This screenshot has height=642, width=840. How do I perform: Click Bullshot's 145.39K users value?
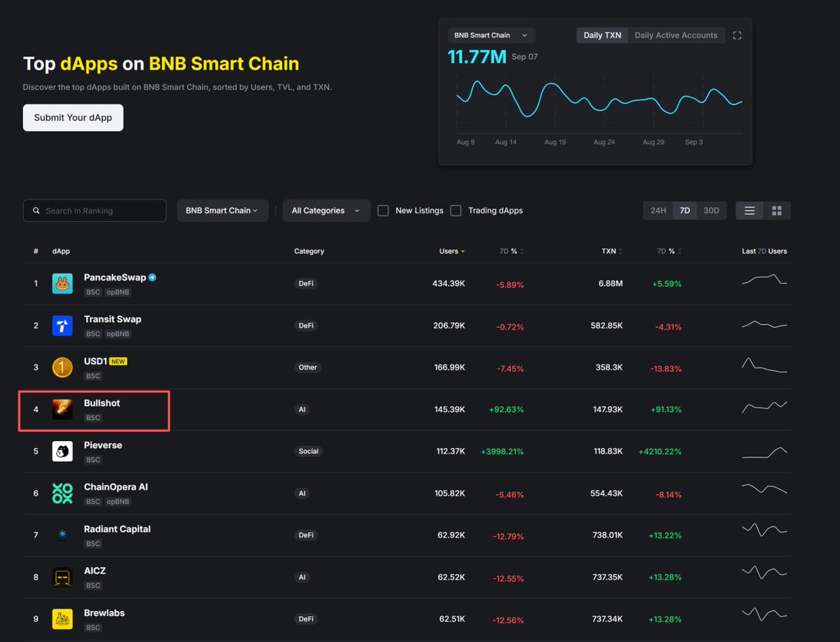[449, 410]
